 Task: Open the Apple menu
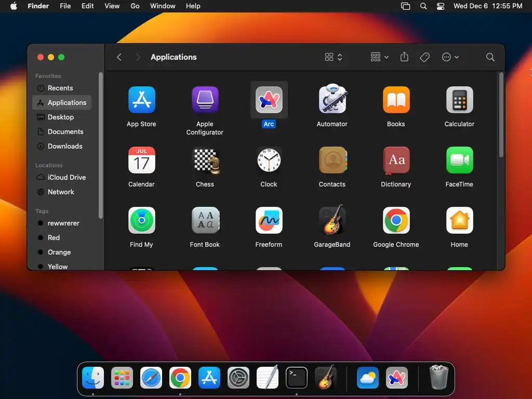pyautogui.click(x=14, y=6)
